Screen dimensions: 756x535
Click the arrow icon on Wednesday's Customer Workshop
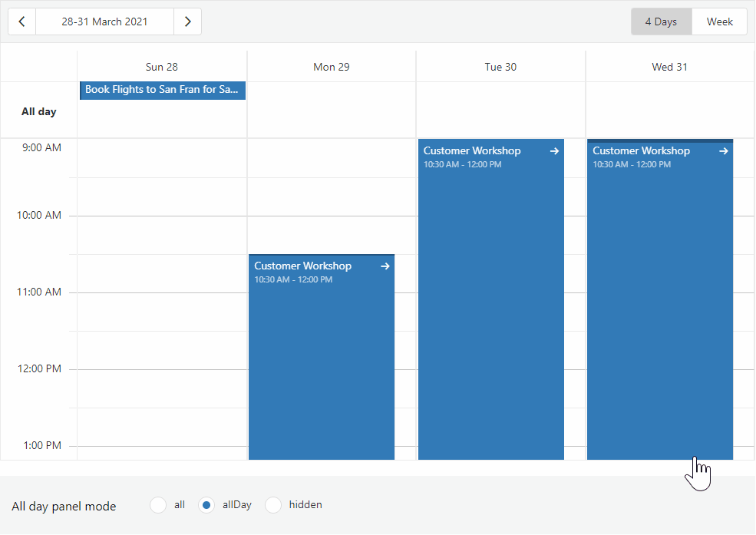723,150
